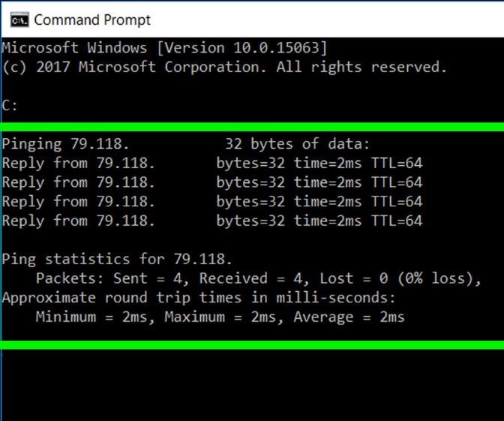Click the "Packets: Sent = 4" text
Viewport: 504px width, 421px height.
112,279
